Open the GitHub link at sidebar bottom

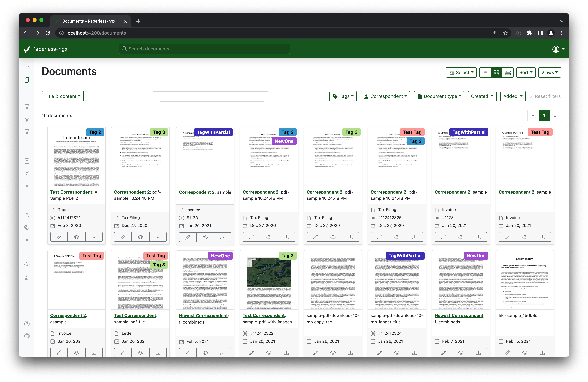[x=27, y=336]
